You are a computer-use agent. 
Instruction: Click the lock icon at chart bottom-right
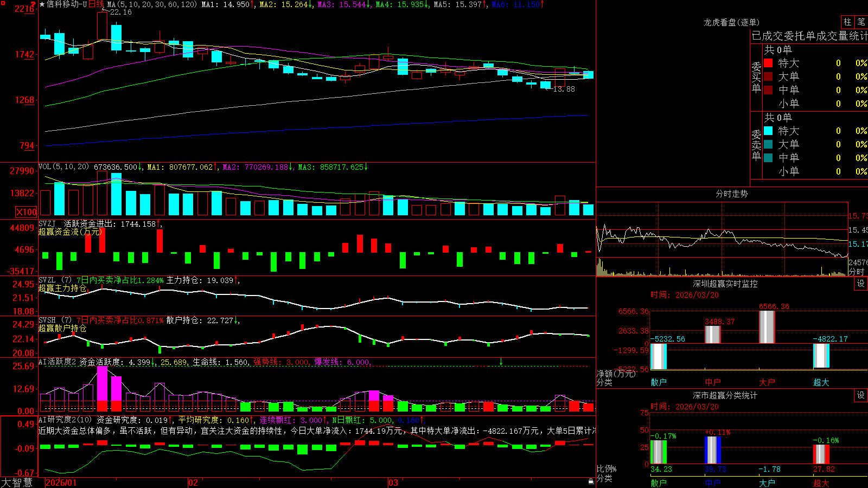coord(591,481)
